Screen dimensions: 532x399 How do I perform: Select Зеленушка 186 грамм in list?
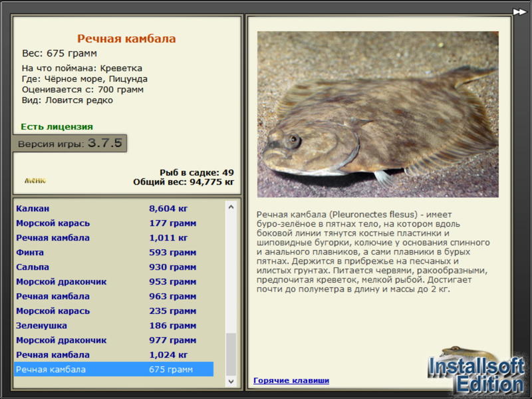point(114,325)
